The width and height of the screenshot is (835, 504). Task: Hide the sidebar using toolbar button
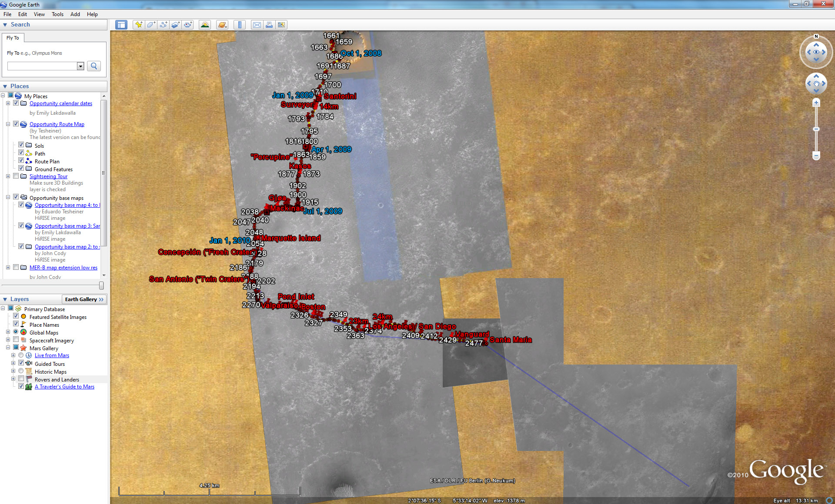121,25
